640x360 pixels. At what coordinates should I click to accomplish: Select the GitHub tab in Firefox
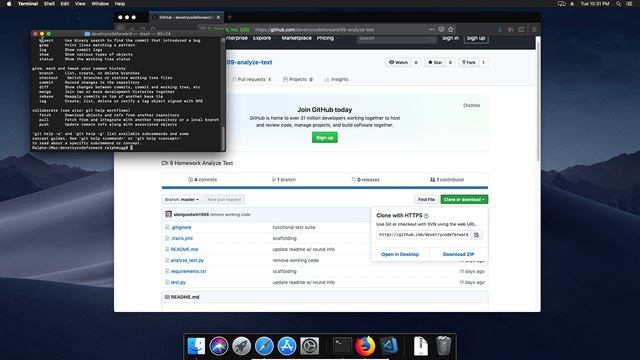[x=186, y=17]
